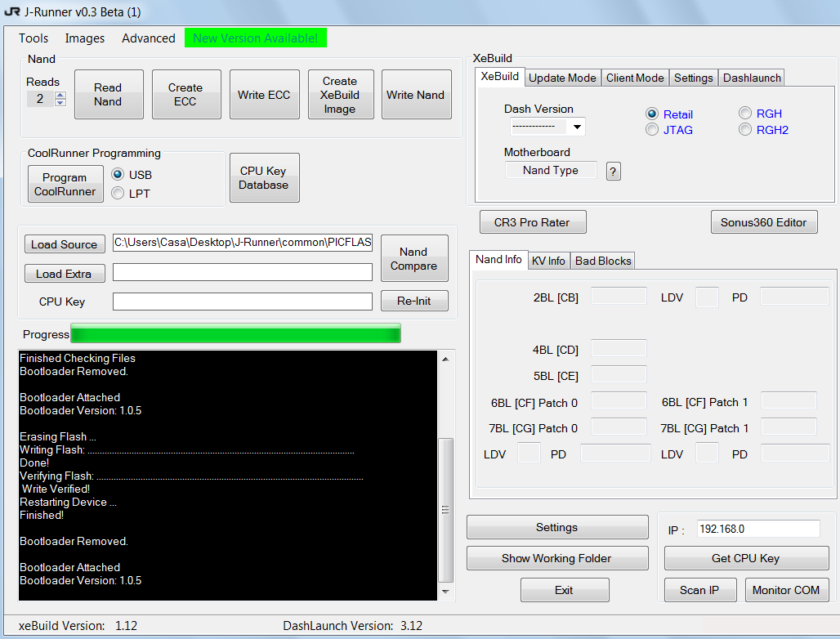Open the CR3 Pro Rater
The width and height of the screenshot is (840, 639).
pyautogui.click(x=533, y=222)
